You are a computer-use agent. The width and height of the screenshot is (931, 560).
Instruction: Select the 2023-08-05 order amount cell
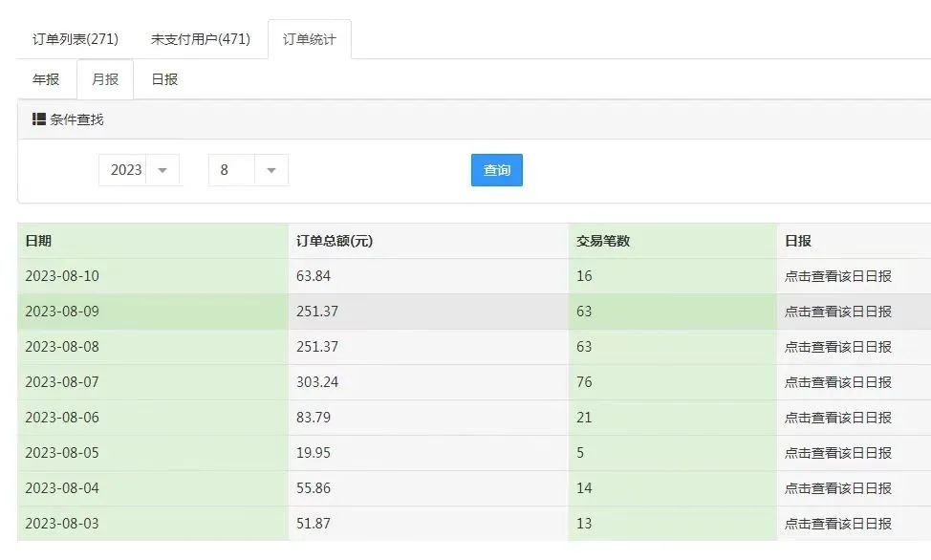pyautogui.click(x=312, y=453)
